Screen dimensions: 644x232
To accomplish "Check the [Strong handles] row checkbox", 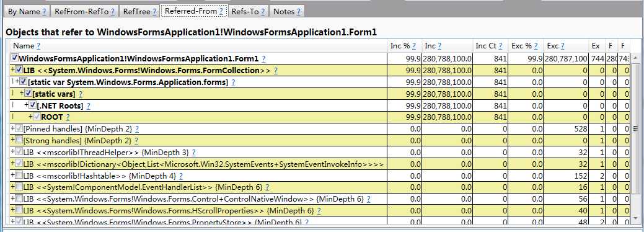I will 19,140.
